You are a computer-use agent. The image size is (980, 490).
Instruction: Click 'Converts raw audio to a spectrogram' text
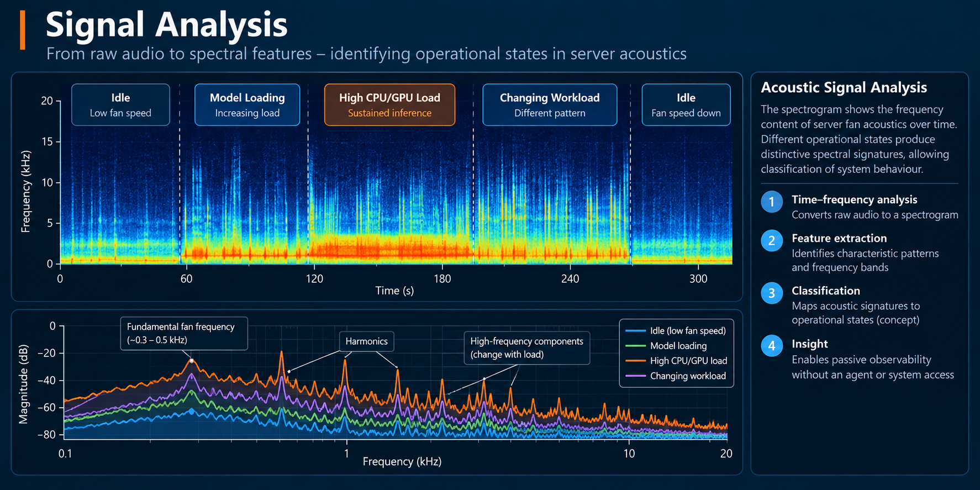point(875,215)
